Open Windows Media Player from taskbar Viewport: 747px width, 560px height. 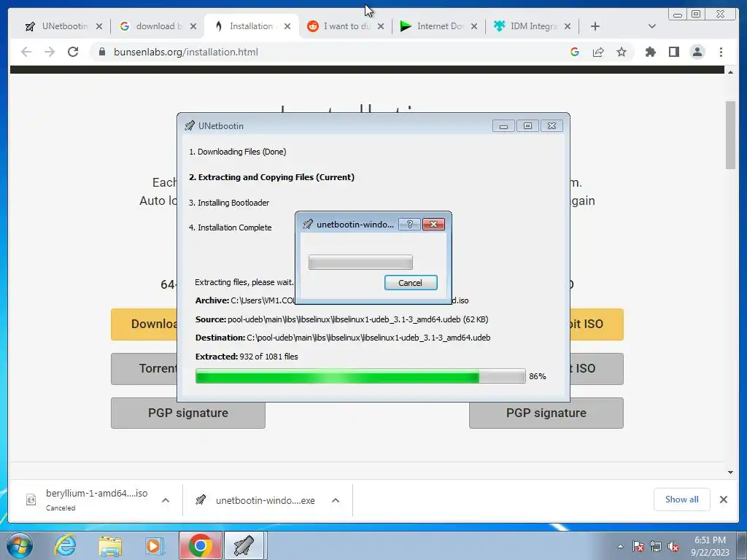pyautogui.click(x=155, y=545)
